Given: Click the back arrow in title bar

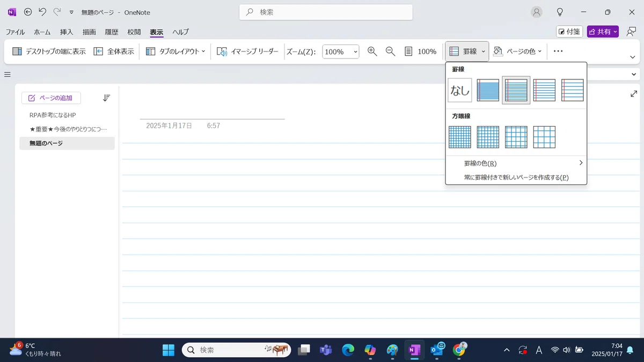Looking at the screenshot, I should (28, 12).
